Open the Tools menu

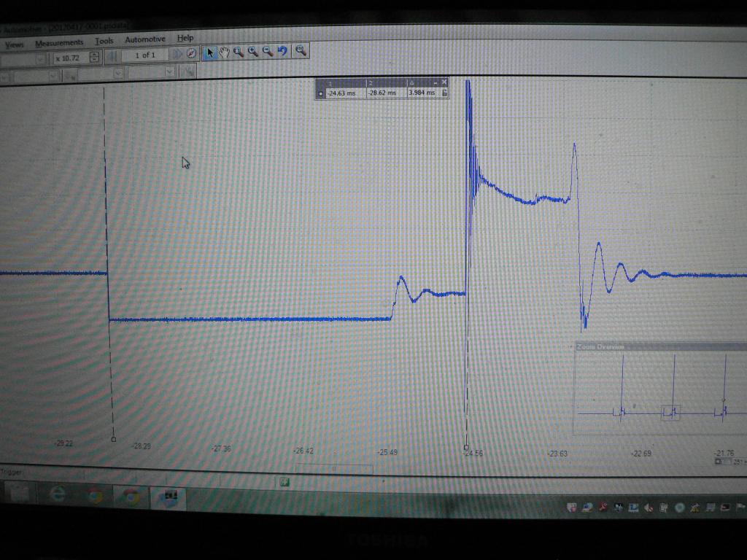pyautogui.click(x=104, y=41)
